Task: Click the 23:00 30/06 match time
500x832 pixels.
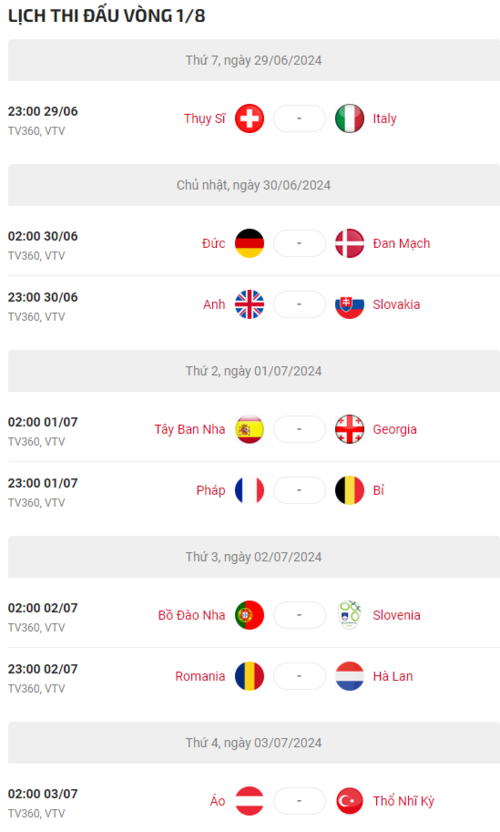Action: point(42,297)
